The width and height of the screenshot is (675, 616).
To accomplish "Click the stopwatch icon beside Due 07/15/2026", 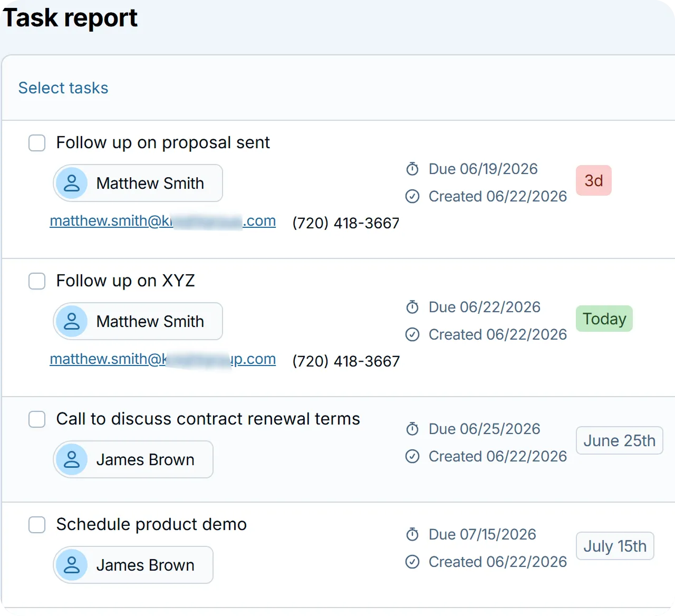I will [412, 534].
